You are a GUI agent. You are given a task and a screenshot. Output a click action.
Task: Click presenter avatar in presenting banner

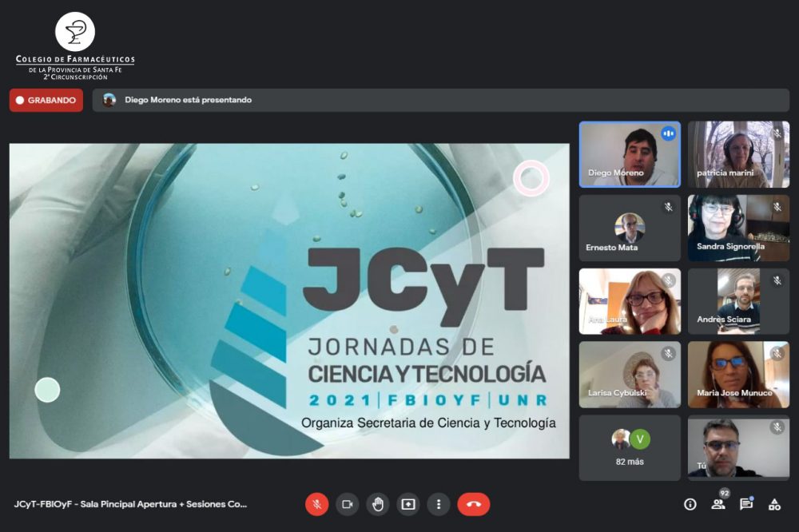pyautogui.click(x=109, y=100)
